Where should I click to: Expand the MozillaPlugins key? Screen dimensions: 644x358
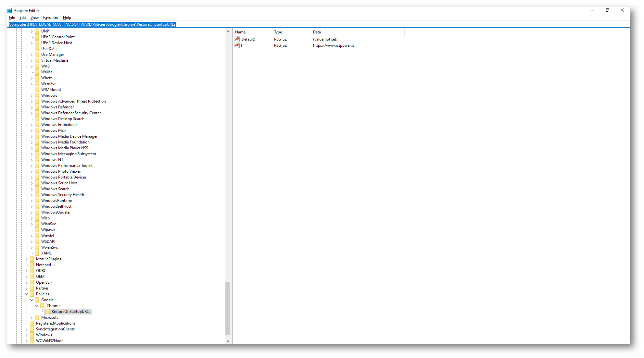click(27, 259)
